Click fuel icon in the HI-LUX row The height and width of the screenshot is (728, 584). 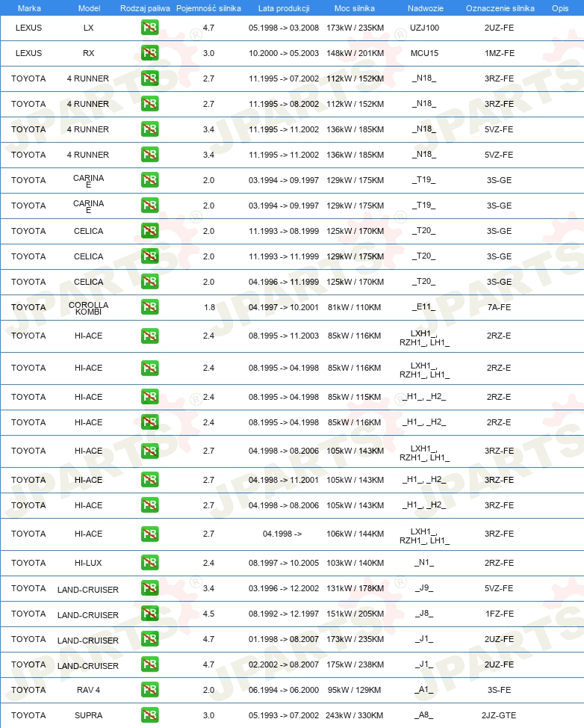tap(150, 563)
